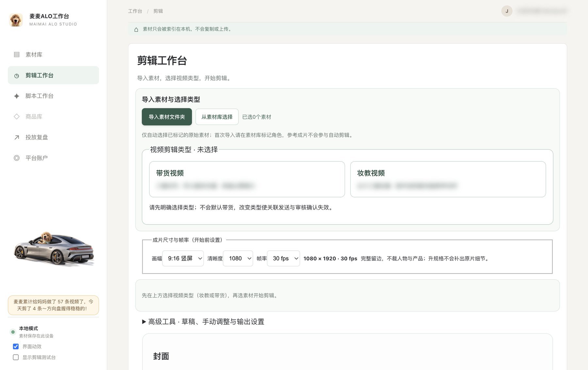Image resolution: width=588 pixels, height=370 pixels.
Task: Click the J user avatar
Action: point(507,11)
